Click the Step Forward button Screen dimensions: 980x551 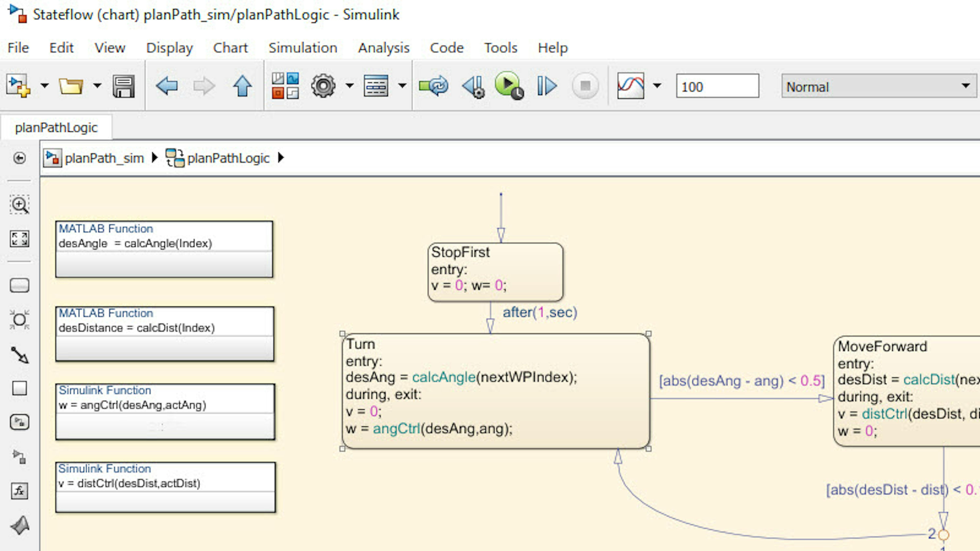(547, 86)
